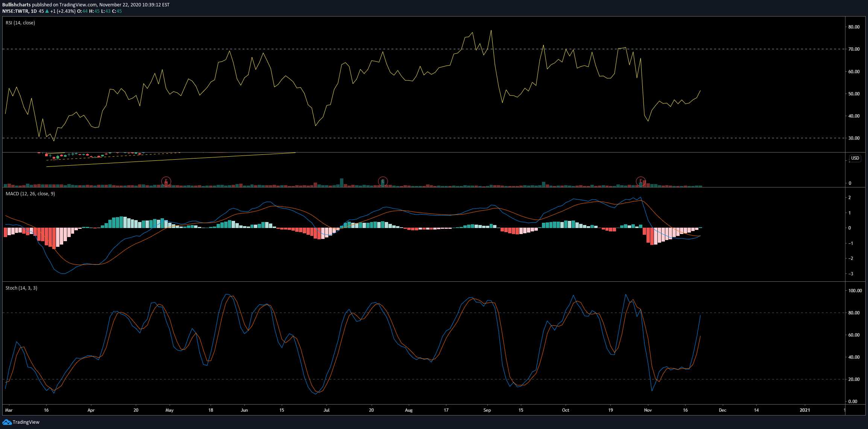The width and height of the screenshot is (868, 429).
Task: Click the 50.00 level on RSI scale
Action: click(x=854, y=94)
